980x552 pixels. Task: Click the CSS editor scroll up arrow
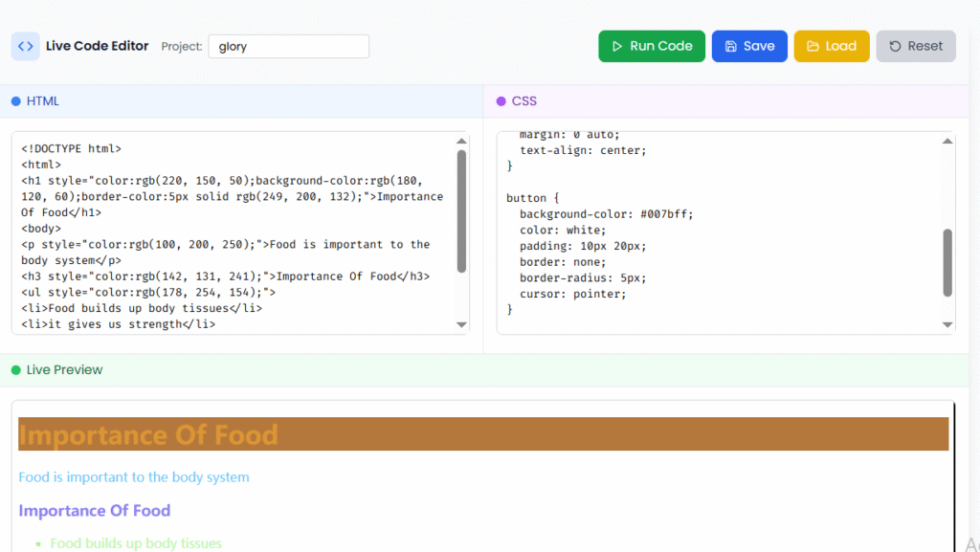pos(947,142)
